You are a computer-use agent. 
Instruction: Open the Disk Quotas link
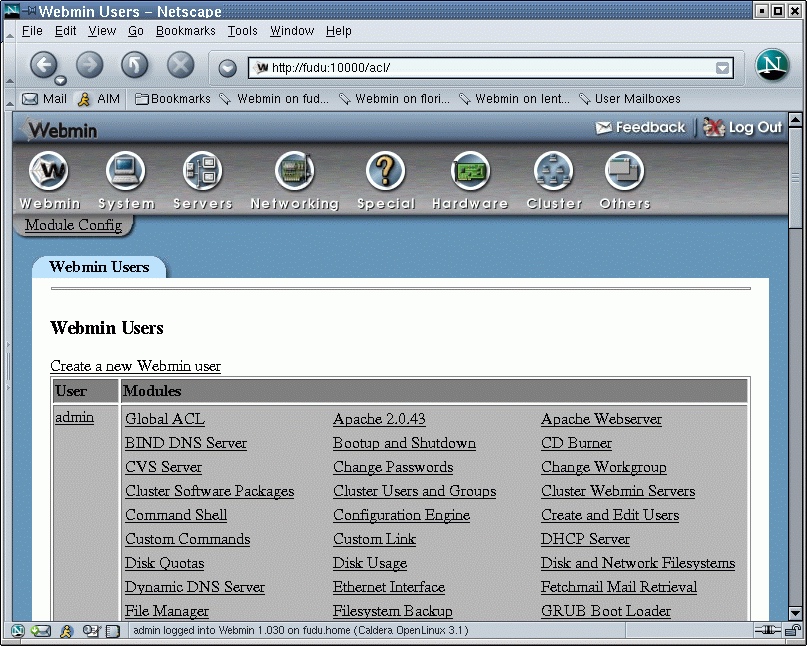point(164,563)
